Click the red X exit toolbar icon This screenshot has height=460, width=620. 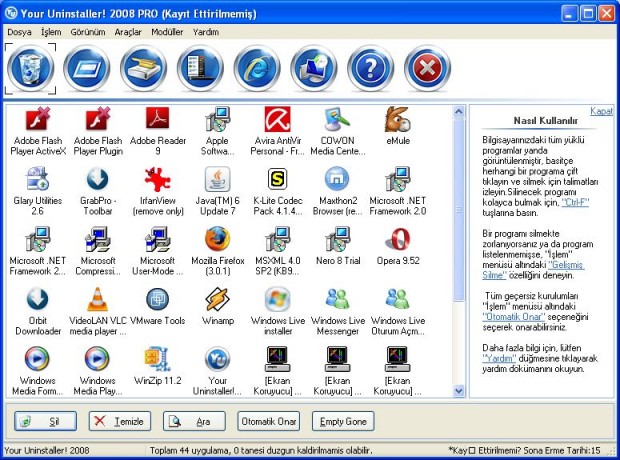(427, 69)
